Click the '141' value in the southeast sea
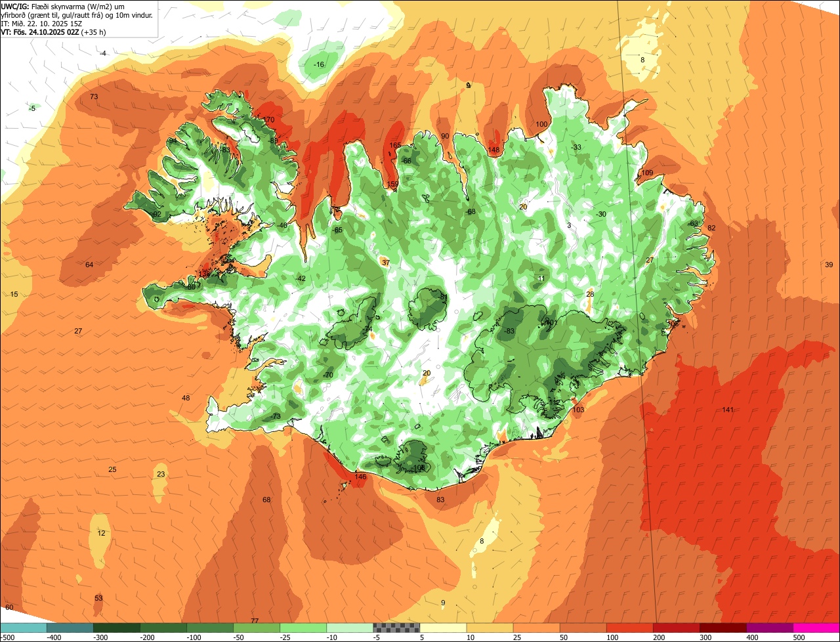 (x=728, y=410)
